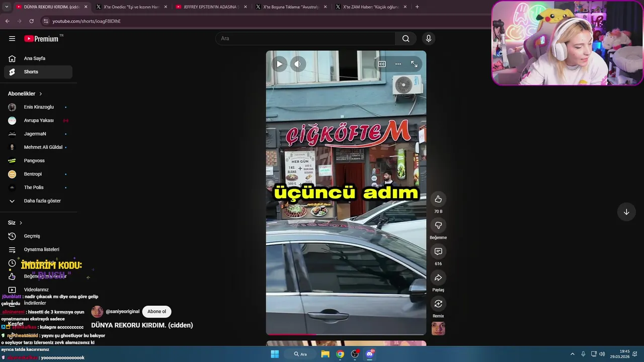Go back in the browser
The width and height of the screenshot is (644, 362).
tap(7, 21)
